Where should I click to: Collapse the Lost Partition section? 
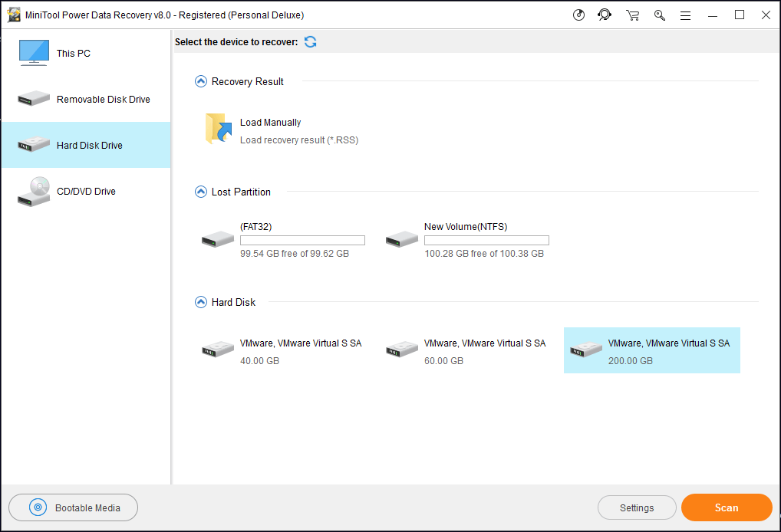(200, 192)
